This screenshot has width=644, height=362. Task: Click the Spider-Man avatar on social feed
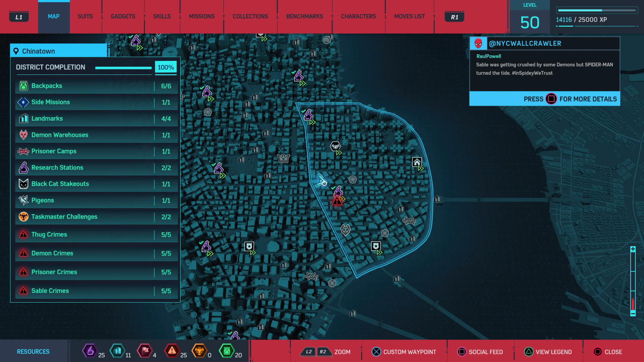(x=478, y=43)
